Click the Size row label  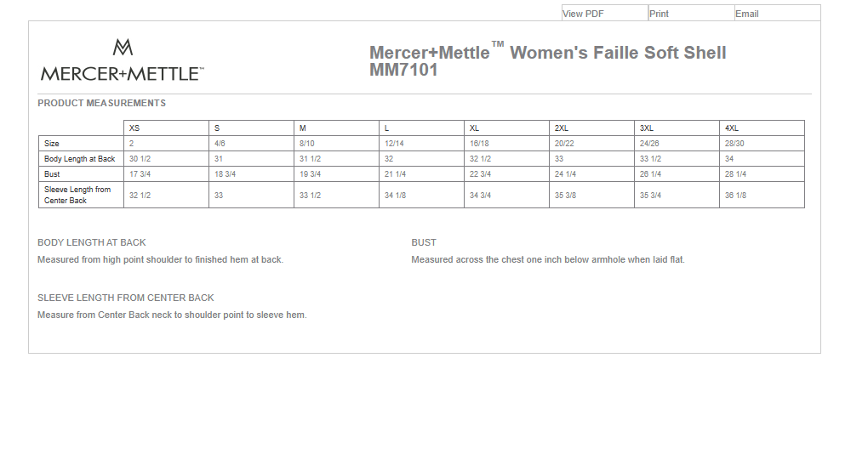tap(52, 144)
